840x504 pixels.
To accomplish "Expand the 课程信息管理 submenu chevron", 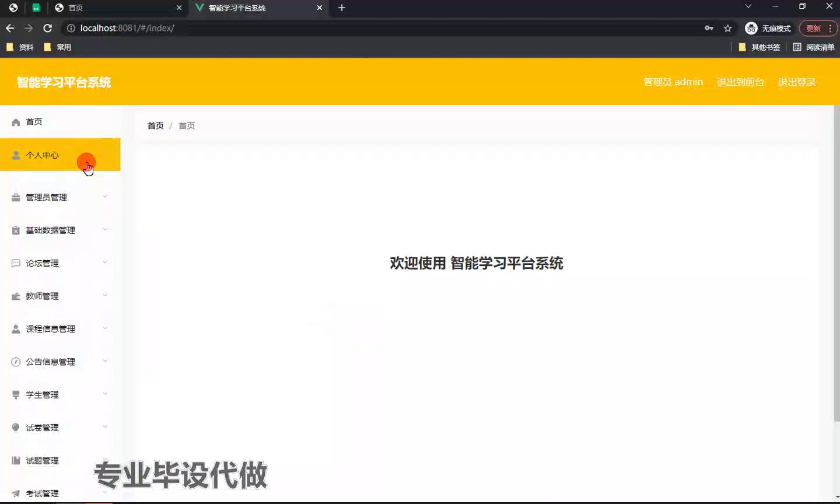I will coord(105,328).
